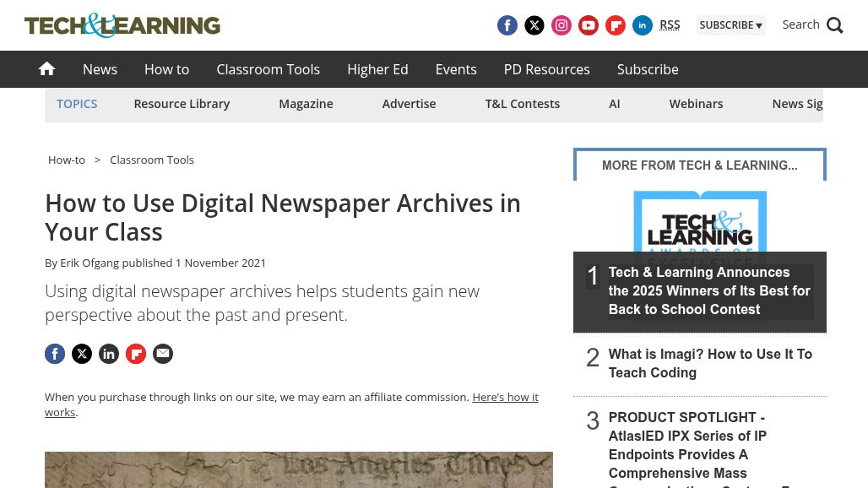Open the YouTube channel icon in header
This screenshot has width=868, height=488.
pyautogui.click(x=589, y=25)
